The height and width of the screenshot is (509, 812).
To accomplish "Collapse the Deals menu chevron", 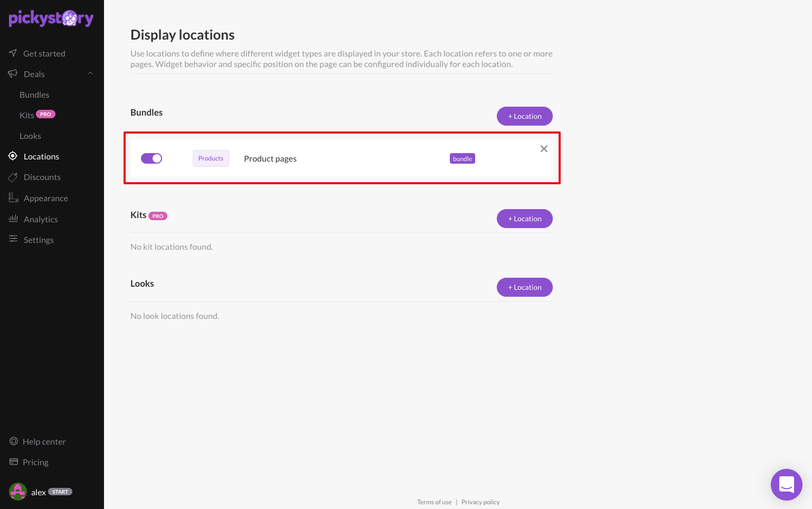I will [90, 73].
